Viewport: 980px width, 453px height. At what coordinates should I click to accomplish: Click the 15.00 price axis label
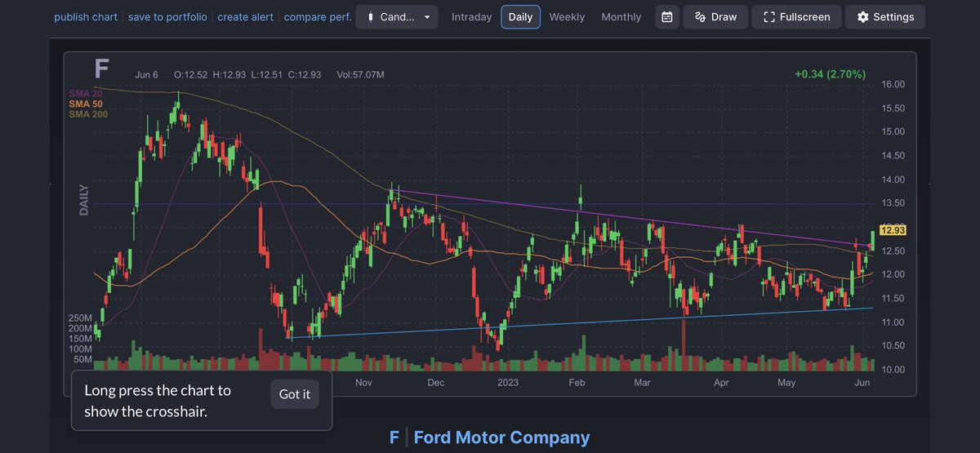pos(893,132)
